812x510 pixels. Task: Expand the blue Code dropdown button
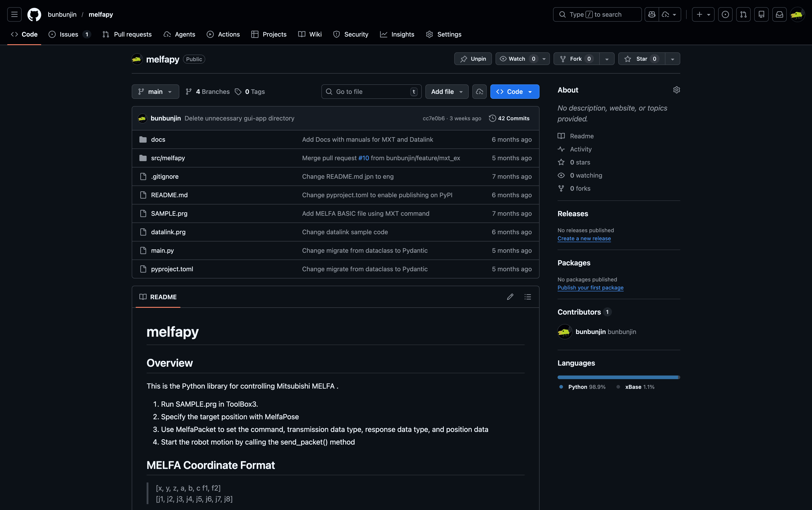(515, 92)
